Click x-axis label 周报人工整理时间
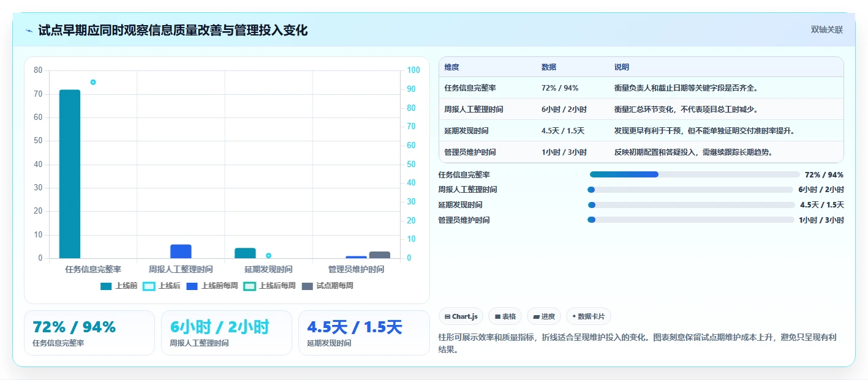This screenshot has height=380, width=868. (181, 269)
